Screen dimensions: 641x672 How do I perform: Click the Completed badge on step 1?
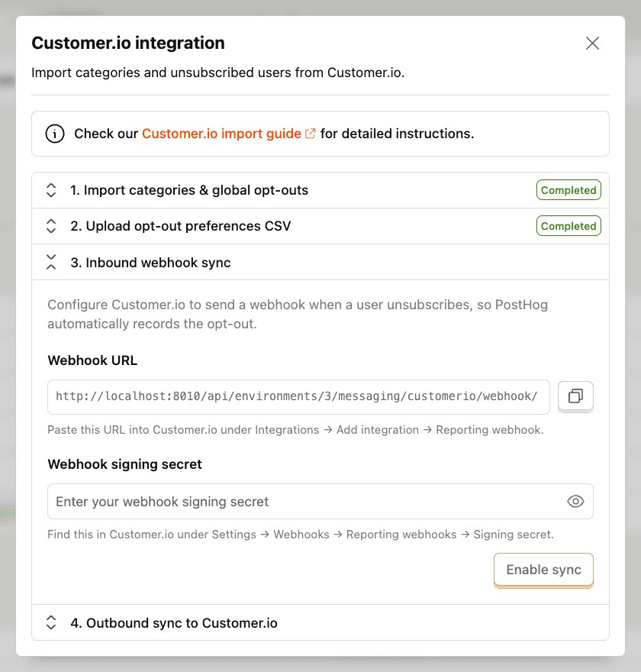[x=569, y=190]
